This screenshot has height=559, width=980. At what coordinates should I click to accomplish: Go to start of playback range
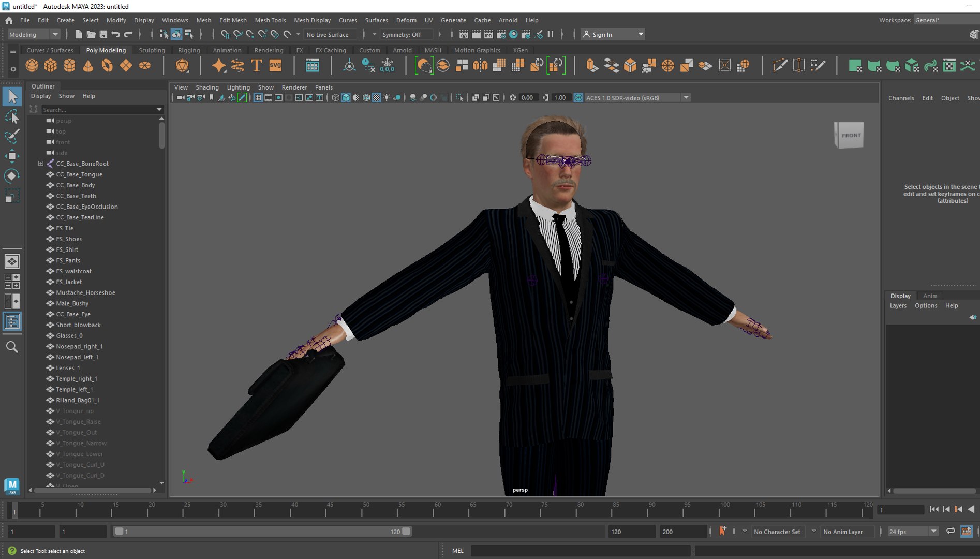934,509
